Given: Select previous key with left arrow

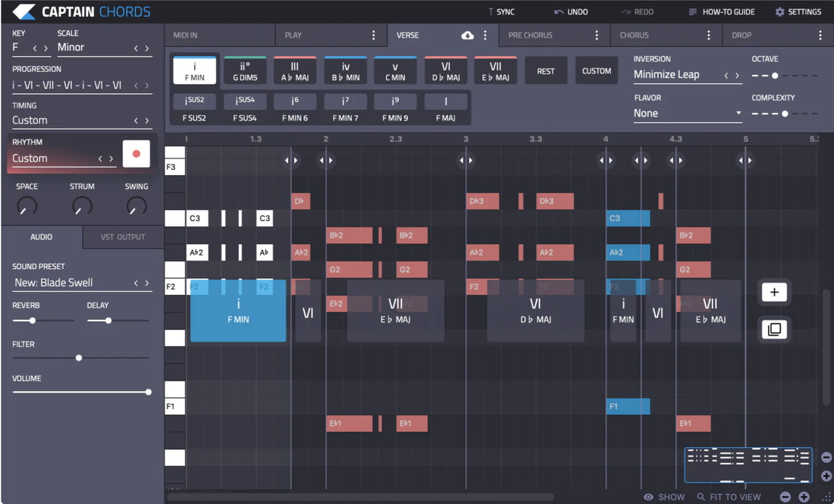Looking at the screenshot, I should point(35,48).
